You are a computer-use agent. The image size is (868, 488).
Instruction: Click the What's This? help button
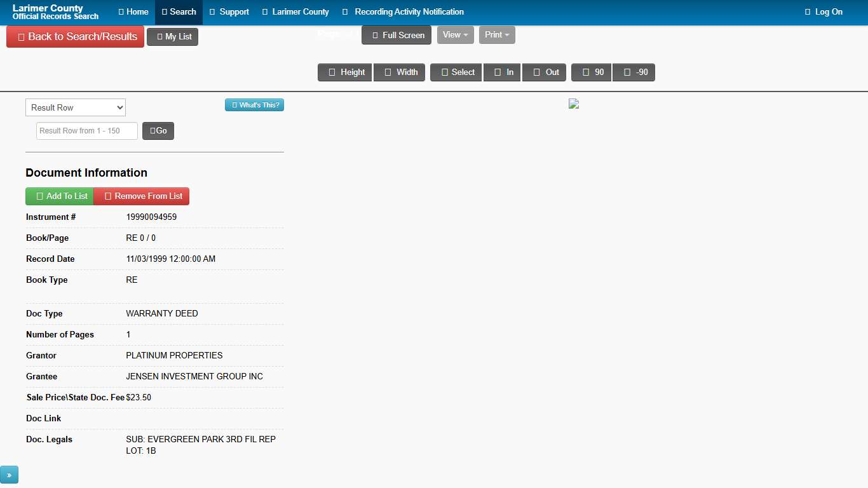coord(254,105)
